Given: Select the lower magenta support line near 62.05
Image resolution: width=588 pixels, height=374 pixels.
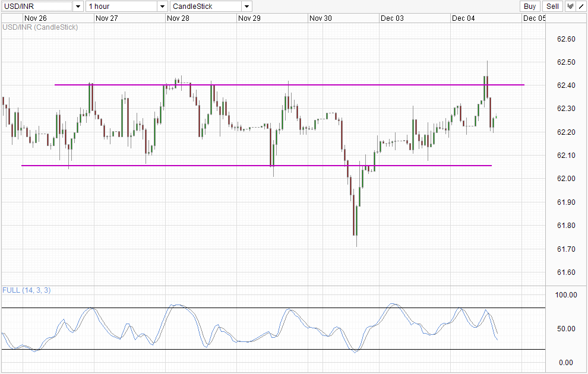Looking at the screenshot, I should [x=257, y=165].
